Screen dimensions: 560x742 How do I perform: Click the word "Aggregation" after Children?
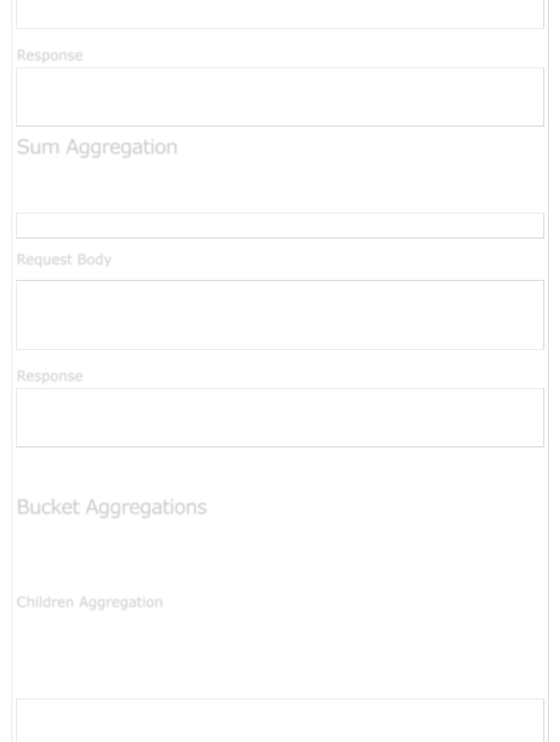pos(121,602)
